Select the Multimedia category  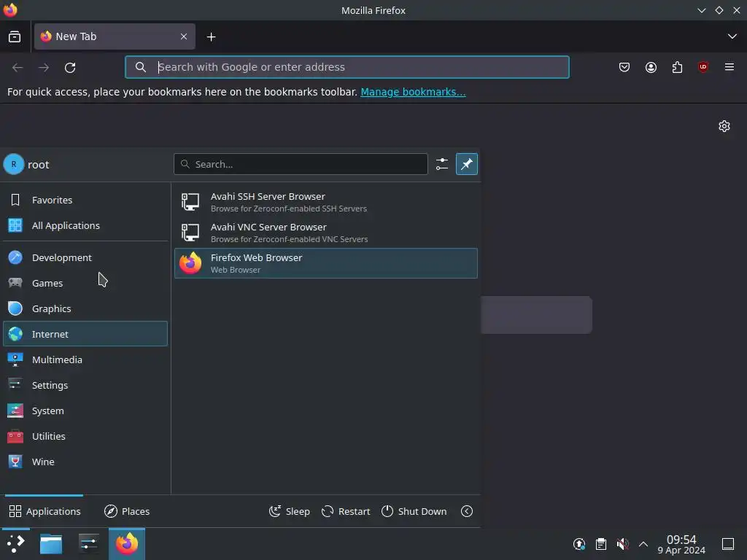[x=85, y=359]
